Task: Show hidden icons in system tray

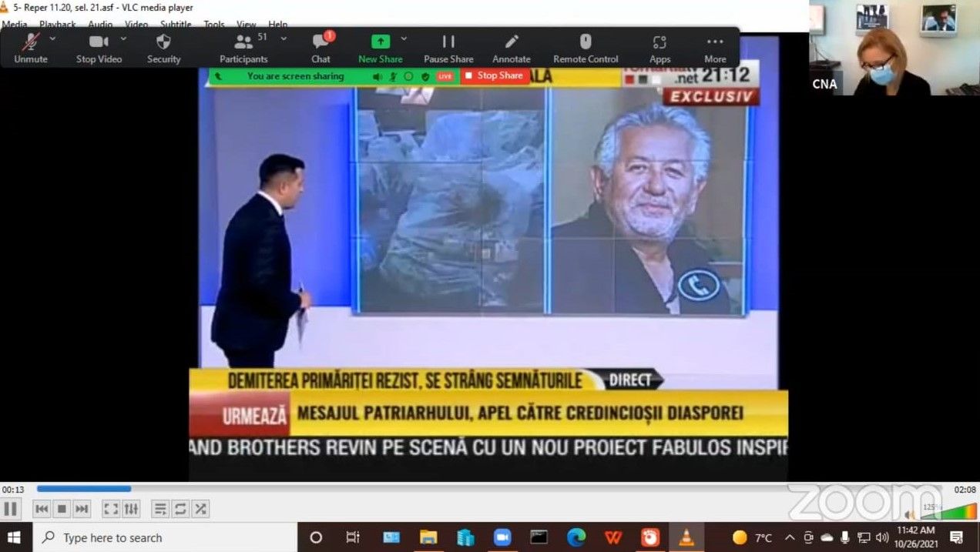Action: click(789, 537)
